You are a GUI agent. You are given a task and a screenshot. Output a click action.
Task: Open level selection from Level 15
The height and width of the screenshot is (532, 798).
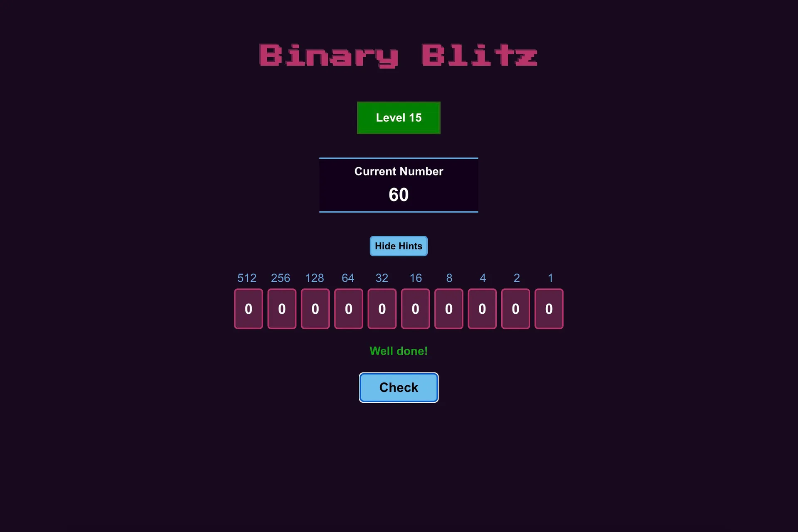click(x=399, y=117)
